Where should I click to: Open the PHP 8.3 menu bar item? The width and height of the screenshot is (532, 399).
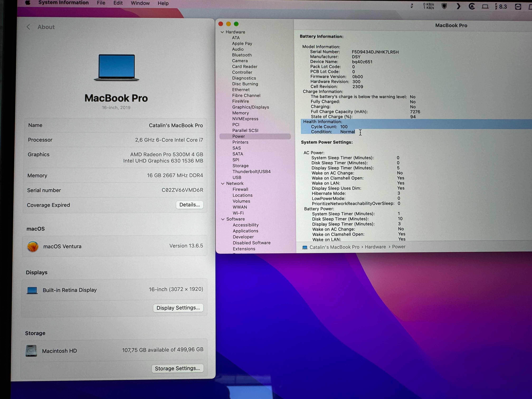click(501, 7)
